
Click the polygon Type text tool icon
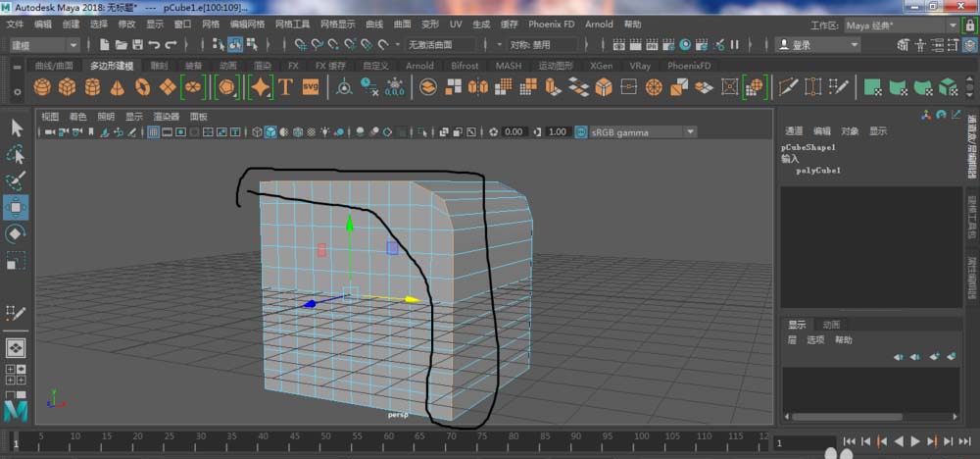(286, 87)
